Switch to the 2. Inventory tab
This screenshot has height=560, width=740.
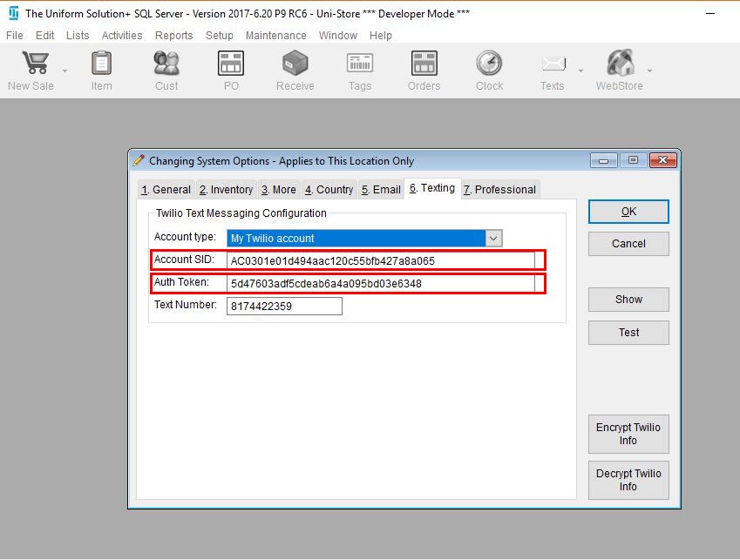click(226, 190)
